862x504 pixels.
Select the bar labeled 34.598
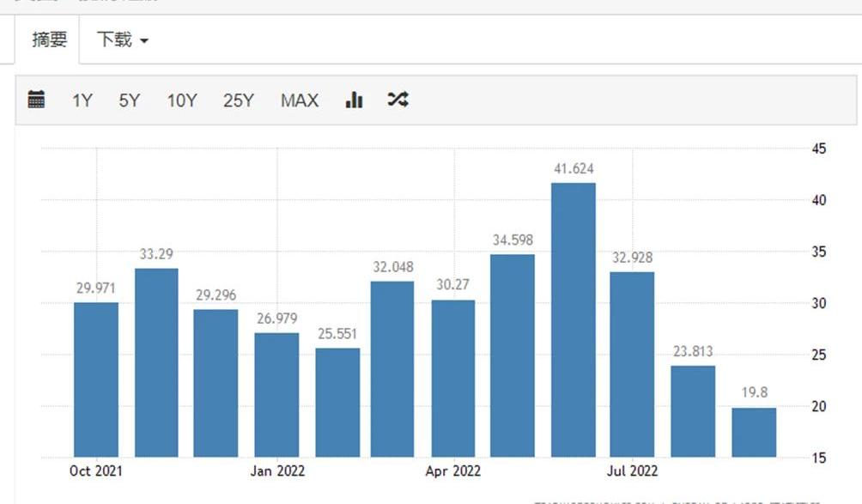(x=513, y=355)
